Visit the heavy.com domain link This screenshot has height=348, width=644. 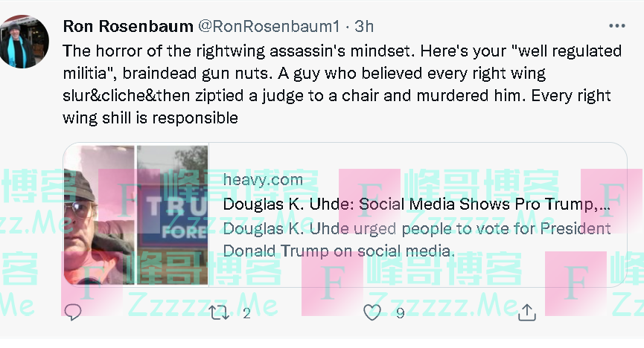263,180
